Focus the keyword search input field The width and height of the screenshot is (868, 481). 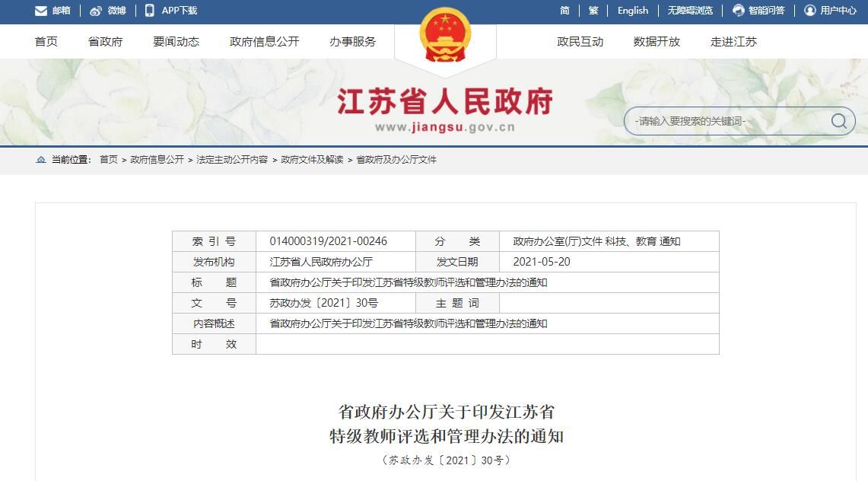[727, 121]
